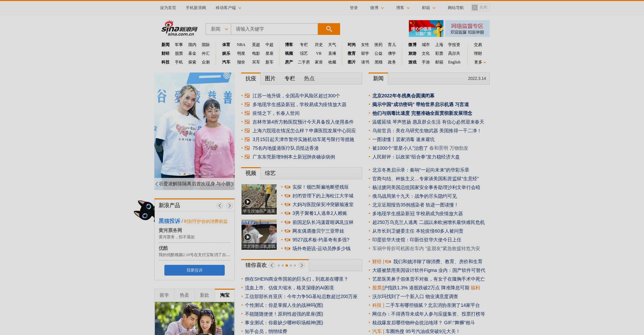Open 网络监督专区 banner
The height and width of the screenshot is (335, 644).
pos(467,29)
